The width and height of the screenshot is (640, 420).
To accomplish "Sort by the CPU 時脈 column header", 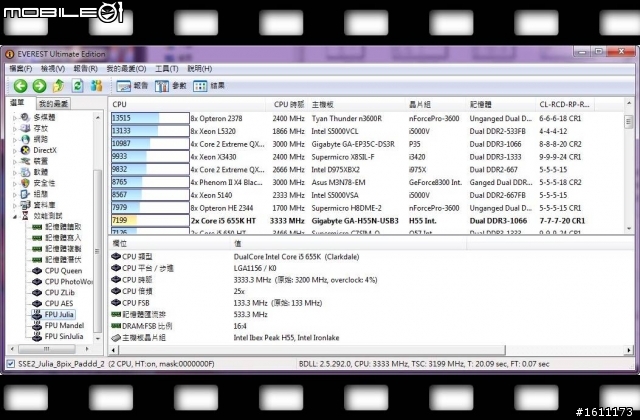I will [x=288, y=104].
